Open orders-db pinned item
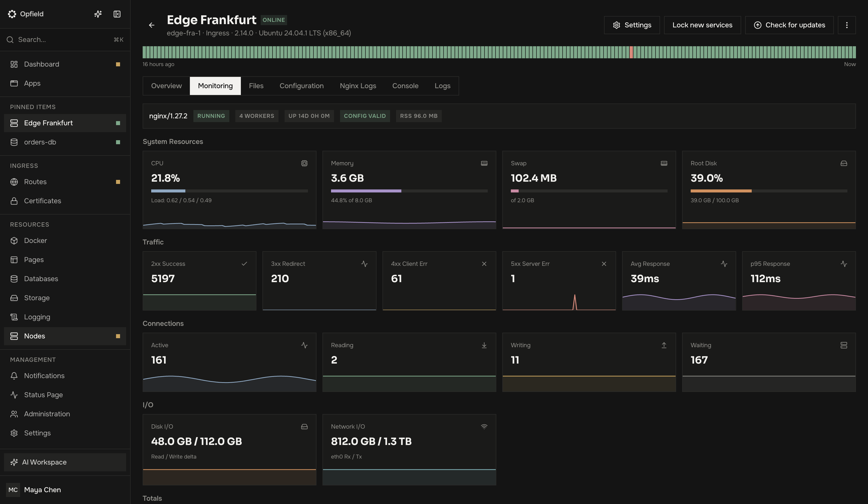 pyautogui.click(x=65, y=142)
